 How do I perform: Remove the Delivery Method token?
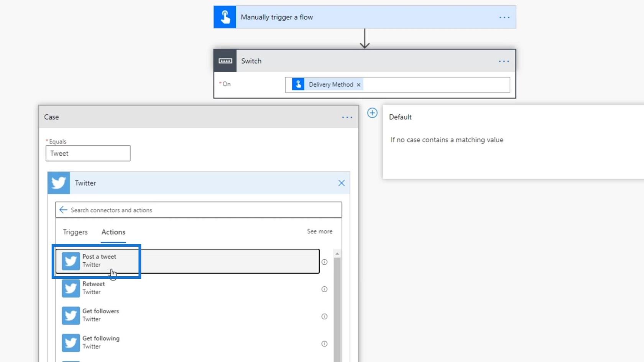(x=358, y=85)
